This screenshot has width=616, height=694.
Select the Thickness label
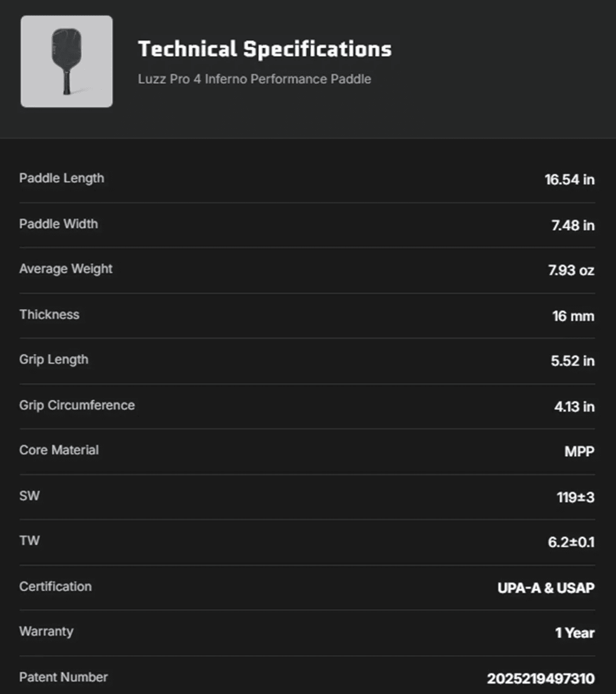click(x=49, y=314)
